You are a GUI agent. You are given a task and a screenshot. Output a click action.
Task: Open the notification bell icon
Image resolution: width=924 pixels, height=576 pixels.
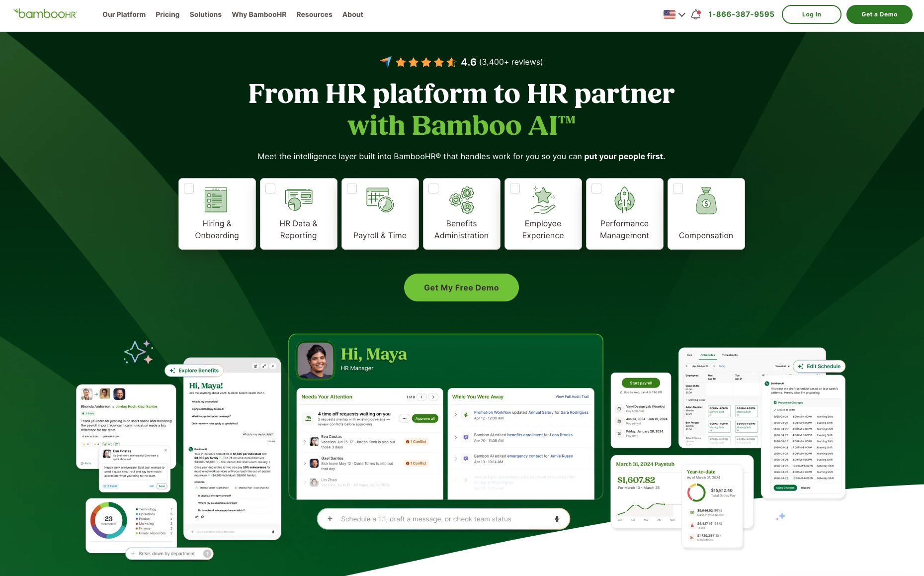coord(696,14)
